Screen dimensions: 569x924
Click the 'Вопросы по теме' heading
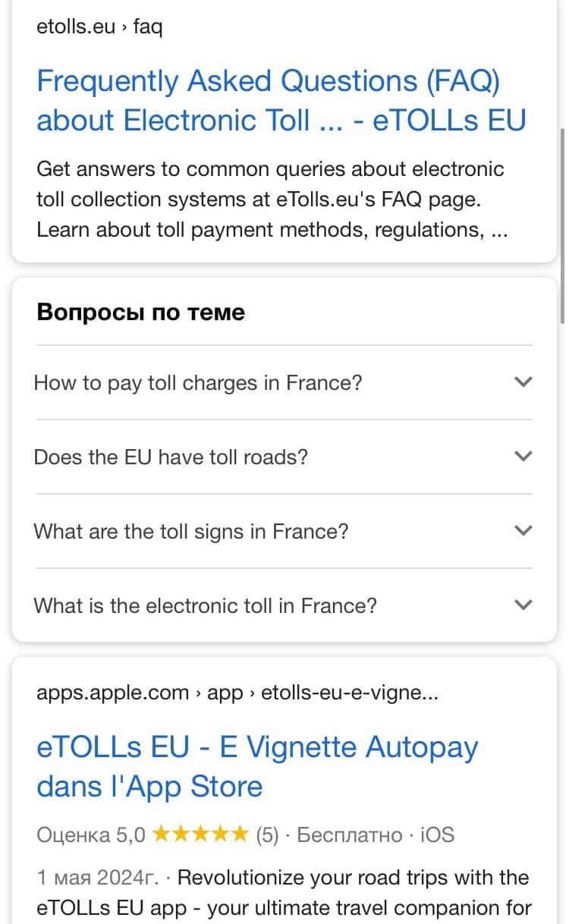141,313
